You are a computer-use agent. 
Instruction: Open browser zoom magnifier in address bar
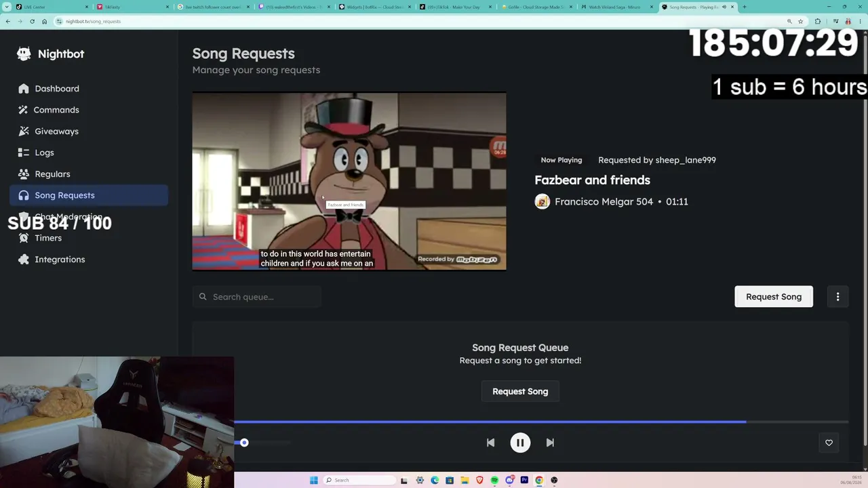(789, 21)
